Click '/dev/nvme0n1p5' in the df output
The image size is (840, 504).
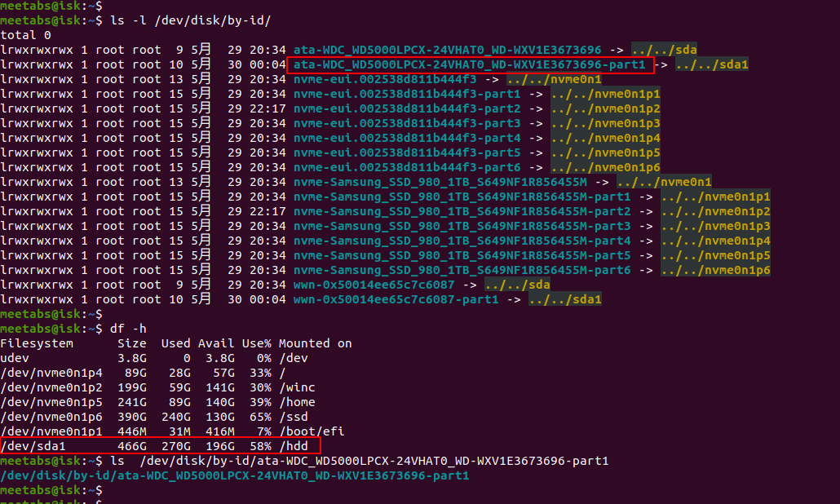(x=51, y=402)
